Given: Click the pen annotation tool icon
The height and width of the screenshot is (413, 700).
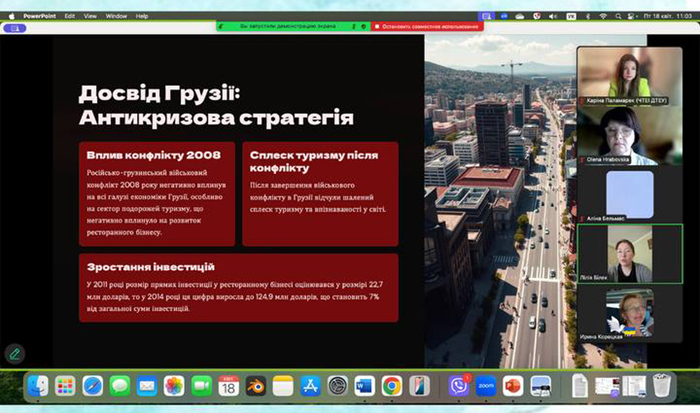Looking at the screenshot, I should 14,353.
